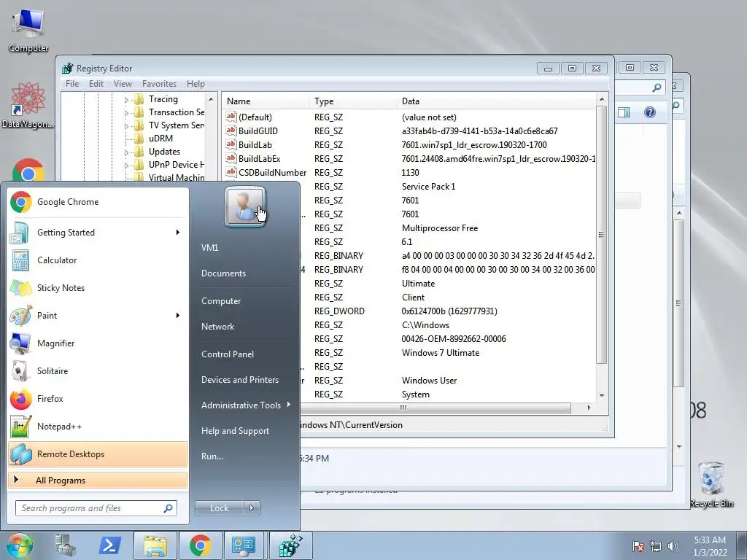747x560 pixels.
Task: Open Remote Desktops from Start menu
Action: 98,454
